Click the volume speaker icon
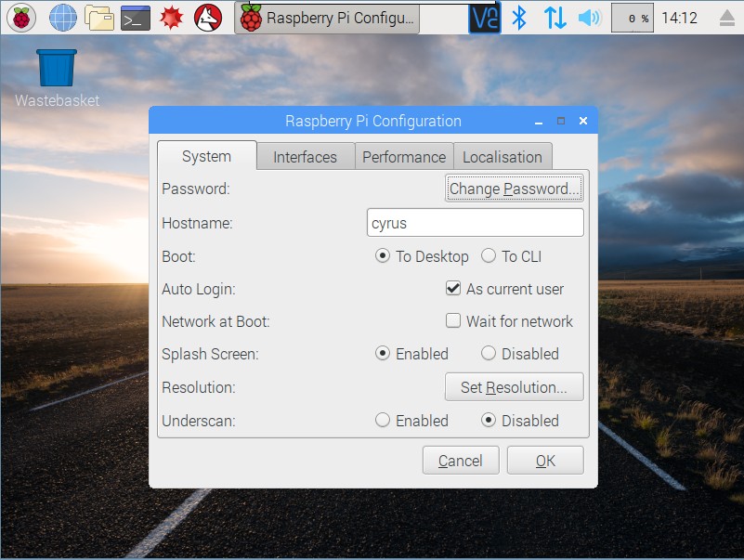The width and height of the screenshot is (744, 560). pos(590,18)
